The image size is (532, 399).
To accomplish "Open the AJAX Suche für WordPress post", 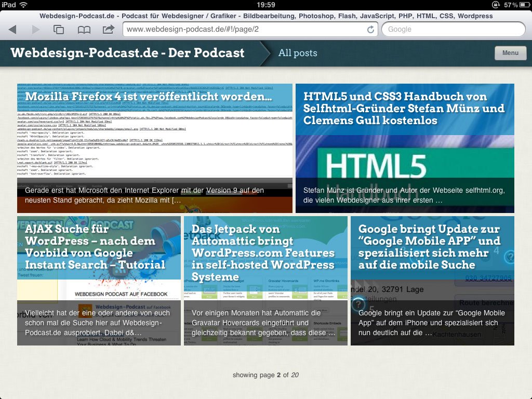I will [95, 247].
